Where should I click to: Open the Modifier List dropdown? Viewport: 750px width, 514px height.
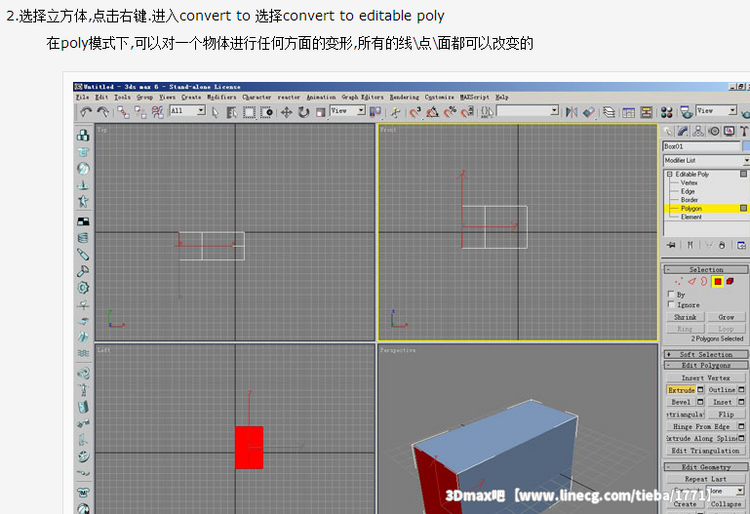(x=706, y=160)
